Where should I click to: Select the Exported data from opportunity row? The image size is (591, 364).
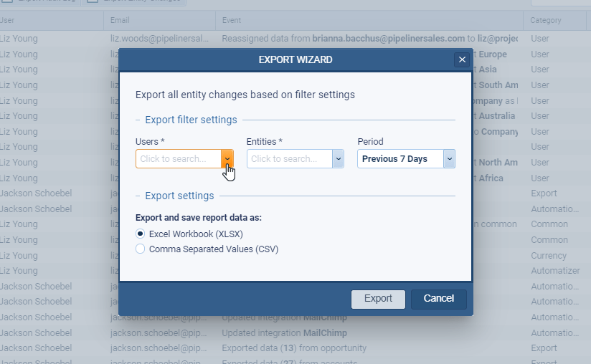tap(294, 348)
